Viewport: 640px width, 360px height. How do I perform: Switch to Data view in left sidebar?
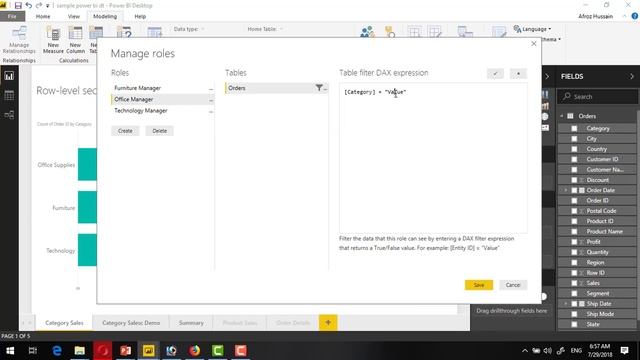9,96
